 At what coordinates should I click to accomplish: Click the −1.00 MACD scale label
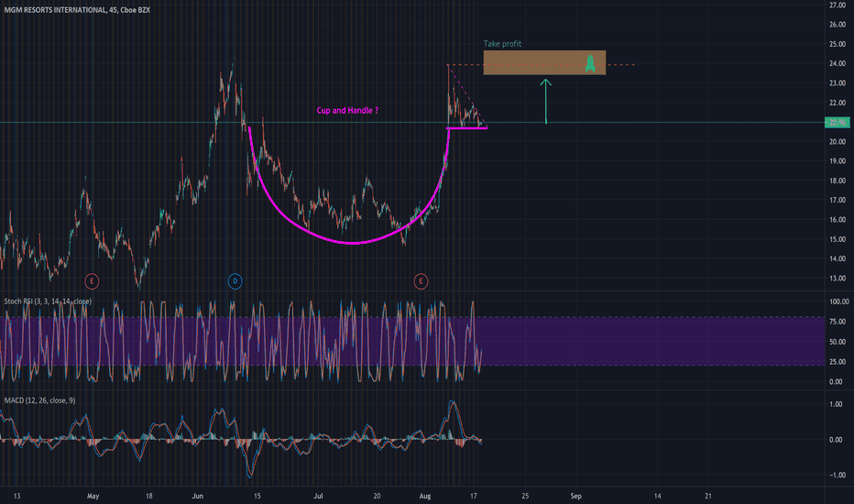[x=836, y=475]
